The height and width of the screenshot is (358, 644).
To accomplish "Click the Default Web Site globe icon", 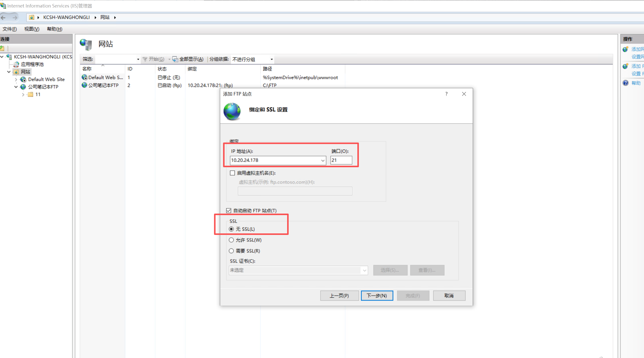I will pyautogui.click(x=23, y=79).
